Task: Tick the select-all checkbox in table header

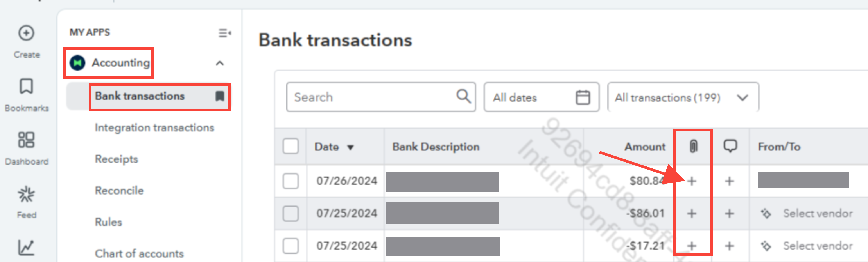Action: click(291, 146)
